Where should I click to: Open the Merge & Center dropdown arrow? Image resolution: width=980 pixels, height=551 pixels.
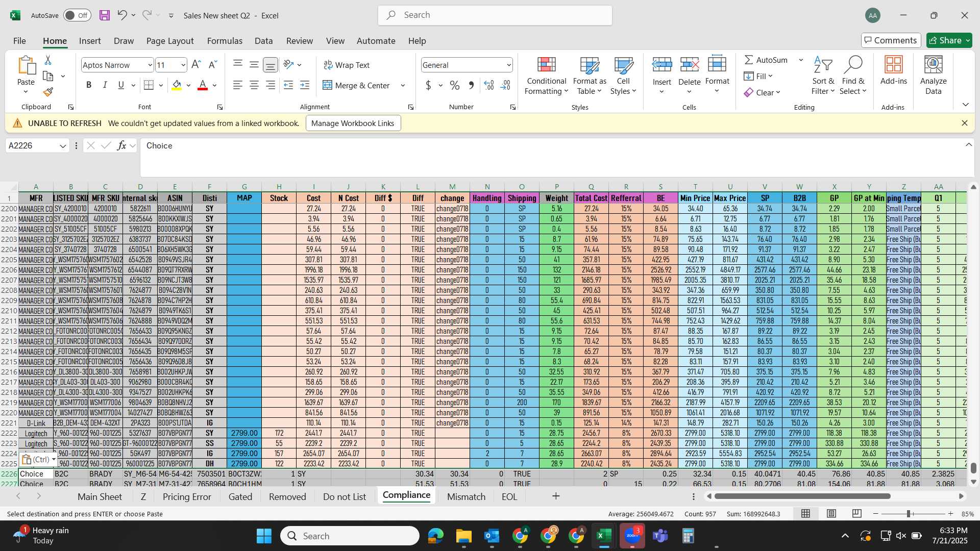pos(403,85)
